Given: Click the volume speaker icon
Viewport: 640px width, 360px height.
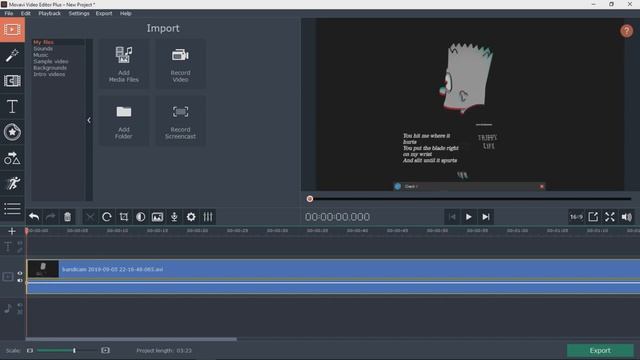Looking at the screenshot, I should [627, 217].
